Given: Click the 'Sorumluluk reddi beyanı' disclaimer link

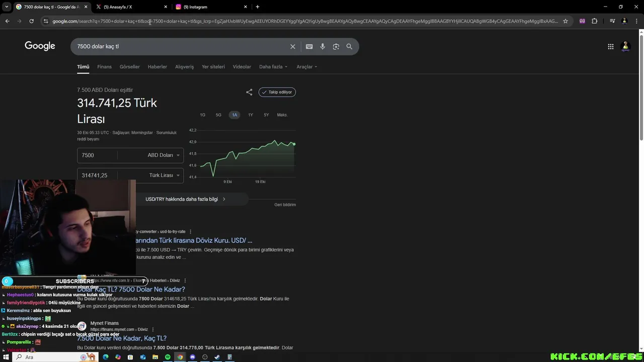Looking at the screenshot, I should [127, 136].
